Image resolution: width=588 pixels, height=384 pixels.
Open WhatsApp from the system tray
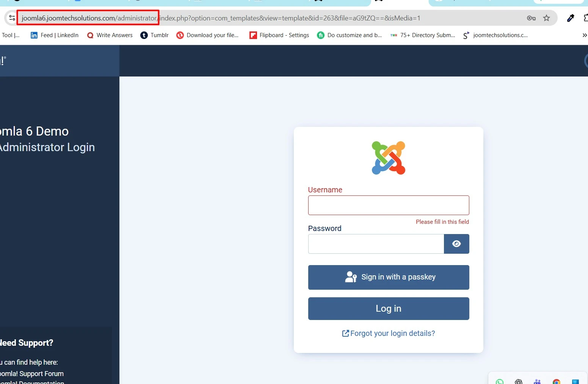500,381
